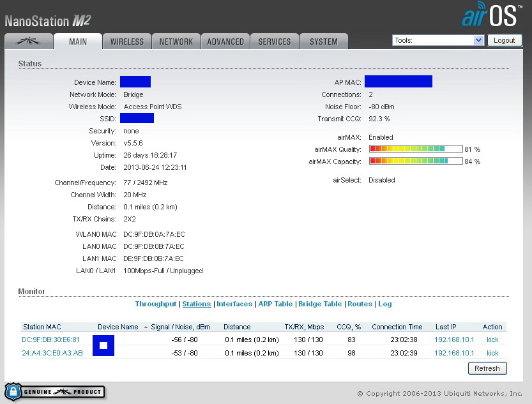This screenshot has height=404, width=532.
Task: Click the Genuine Product badge
Action: [x=55, y=391]
